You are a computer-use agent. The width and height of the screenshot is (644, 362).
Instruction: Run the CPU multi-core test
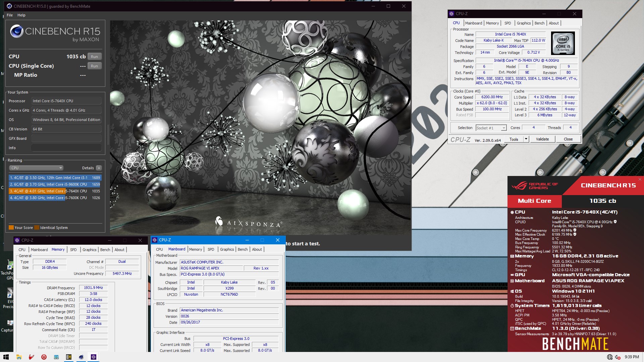[95, 57]
